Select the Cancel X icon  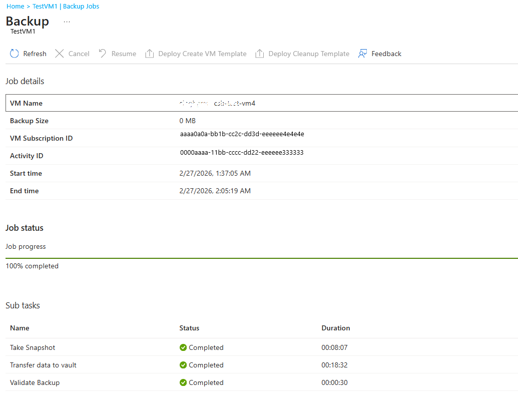[59, 53]
